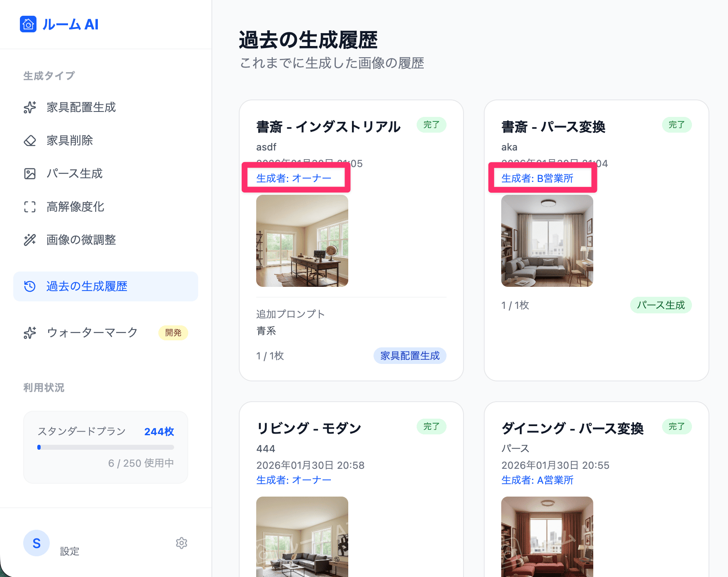The image size is (728, 577).
Task: Click the S user avatar
Action: pos(36,543)
